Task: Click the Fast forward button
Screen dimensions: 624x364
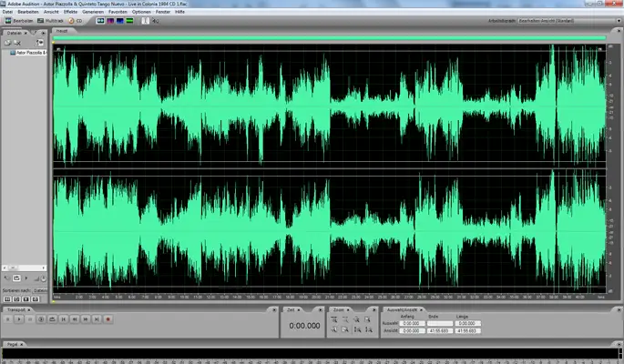Action: tap(86, 319)
